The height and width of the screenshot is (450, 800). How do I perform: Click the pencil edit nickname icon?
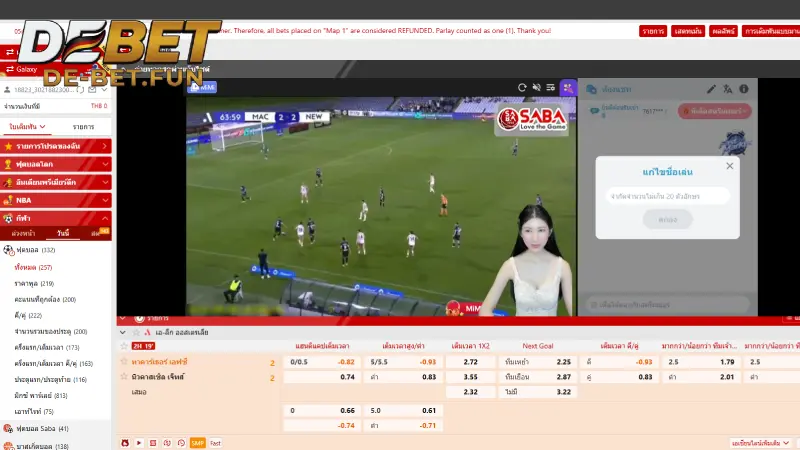click(711, 89)
